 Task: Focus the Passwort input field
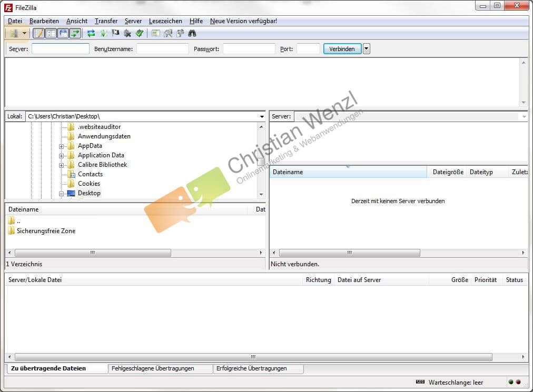pos(249,49)
